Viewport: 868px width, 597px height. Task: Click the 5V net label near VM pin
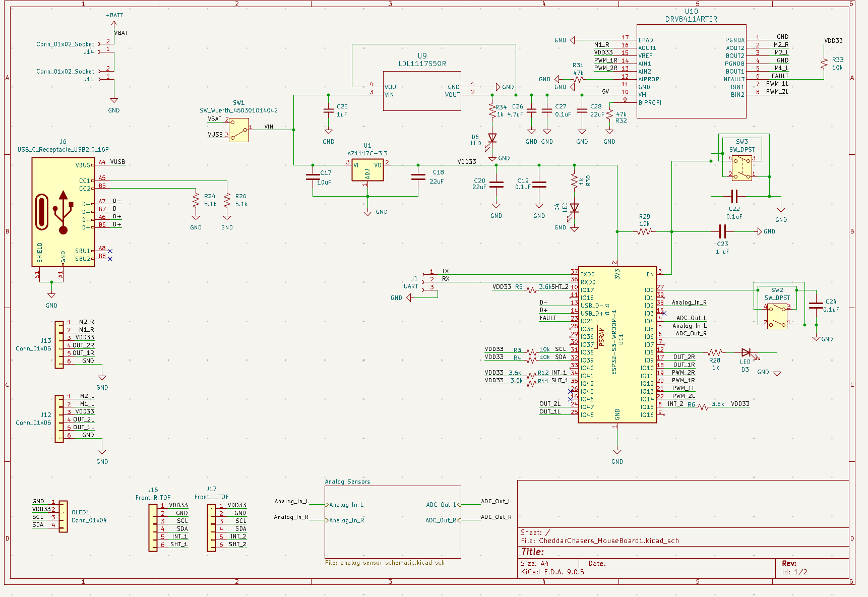(605, 92)
